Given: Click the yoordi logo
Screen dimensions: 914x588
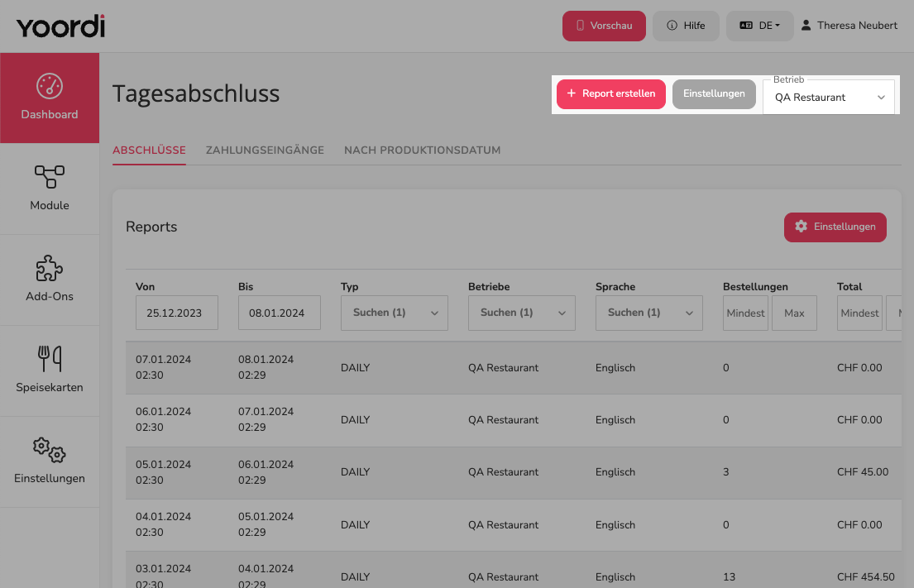Looking at the screenshot, I should tap(60, 26).
